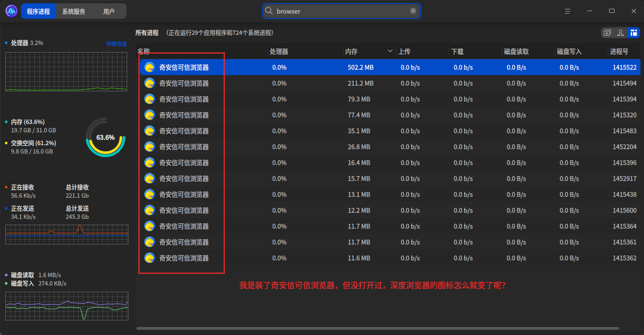Show all processes filter icon

[x=634, y=33]
